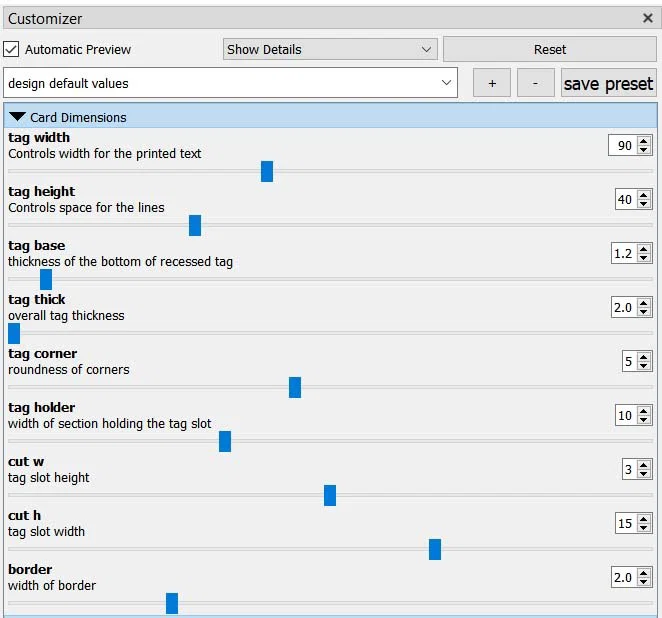
Task: Click the tag thick slider handle
Action: [14, 333]
